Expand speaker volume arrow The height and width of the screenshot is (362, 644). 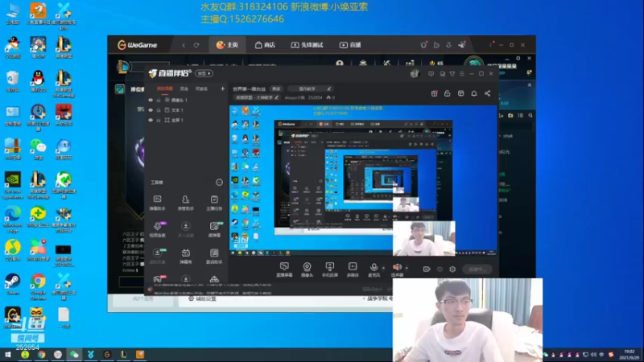pyautogui.click(x=407, y=268)
